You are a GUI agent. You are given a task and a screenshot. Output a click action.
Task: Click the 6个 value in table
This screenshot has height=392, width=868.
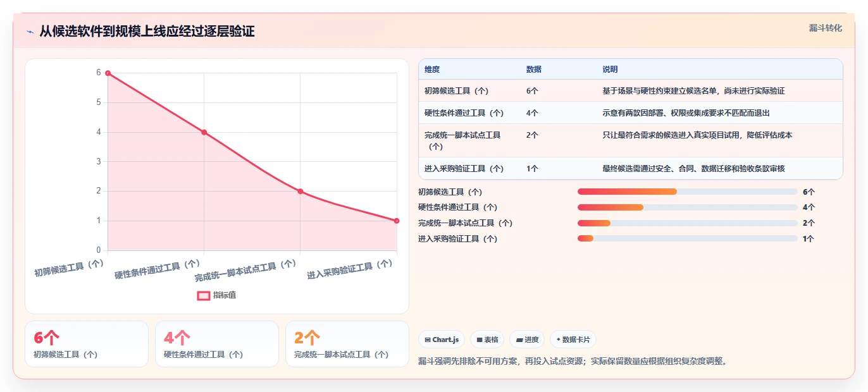point(532,91)
